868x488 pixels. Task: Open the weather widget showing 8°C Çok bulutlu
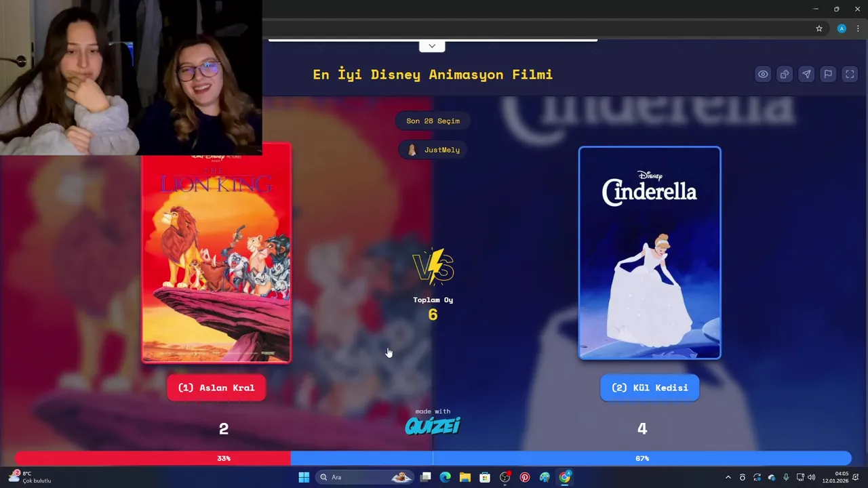pos(31,477)
